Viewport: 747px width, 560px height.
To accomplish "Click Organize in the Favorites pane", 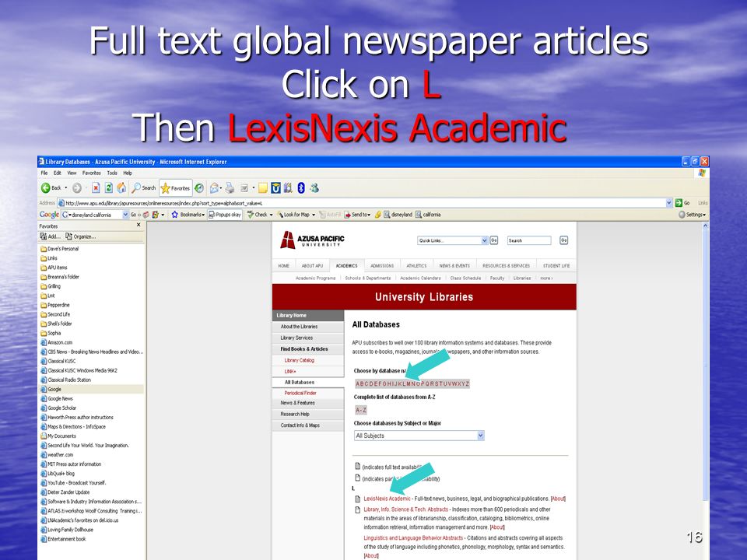I will (x=80, y=236).
